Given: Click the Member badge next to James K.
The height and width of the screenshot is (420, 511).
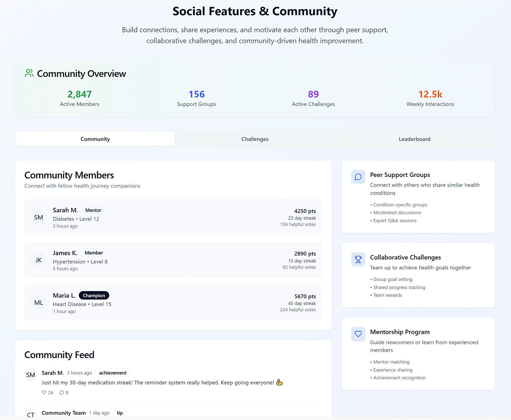Looking at the screenshot, I should [x=94, y=253].
